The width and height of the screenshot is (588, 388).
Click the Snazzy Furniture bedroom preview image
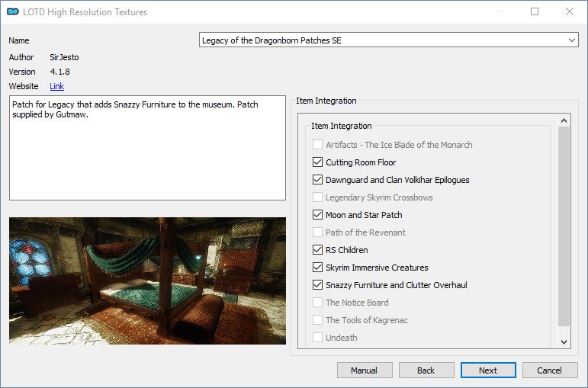tap(147, 281)
